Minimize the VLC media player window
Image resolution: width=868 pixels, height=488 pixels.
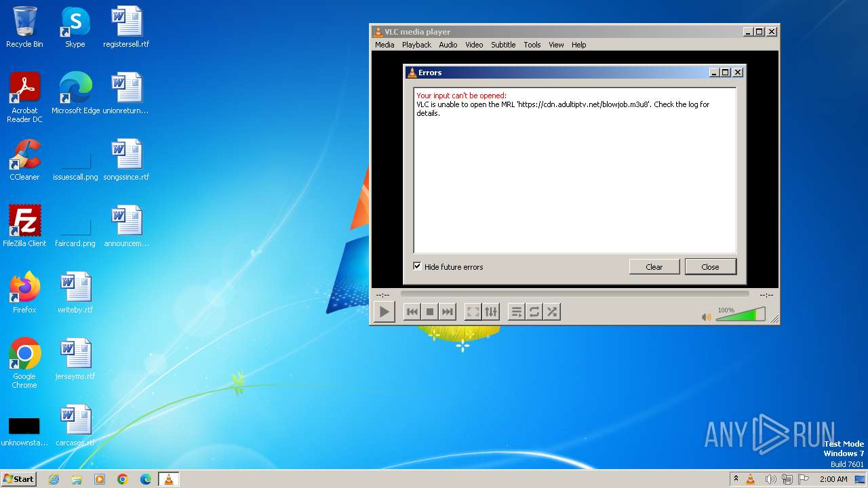[x=749, y=32]
